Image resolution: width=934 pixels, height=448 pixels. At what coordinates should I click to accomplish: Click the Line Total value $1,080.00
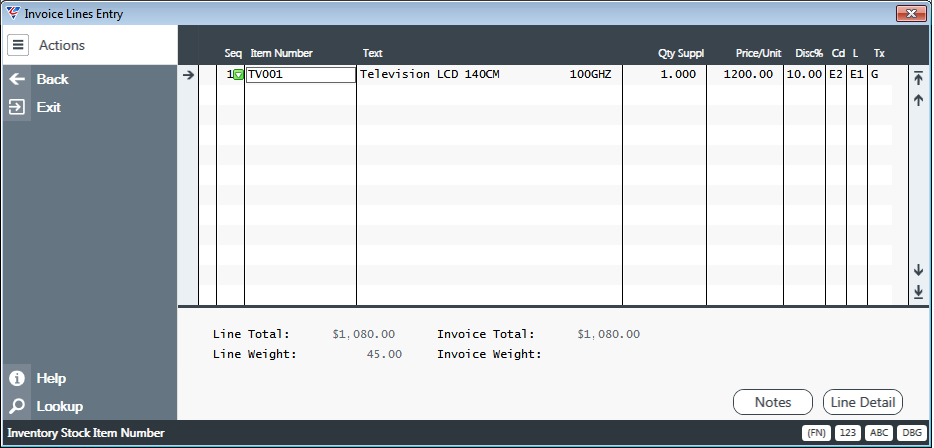click(x=363, y=334)
